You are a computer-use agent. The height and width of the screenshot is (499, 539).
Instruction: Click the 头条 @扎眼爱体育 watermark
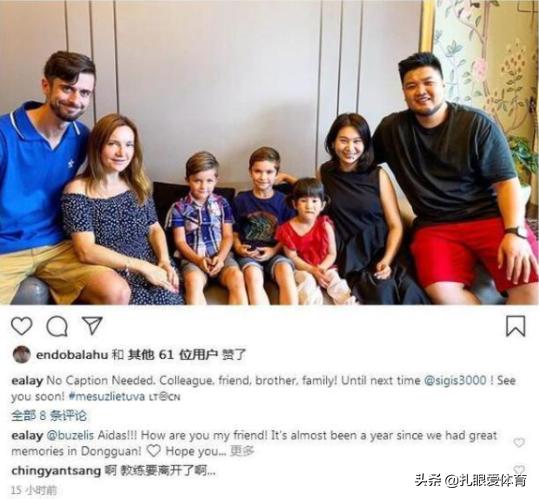pos(471,480)
